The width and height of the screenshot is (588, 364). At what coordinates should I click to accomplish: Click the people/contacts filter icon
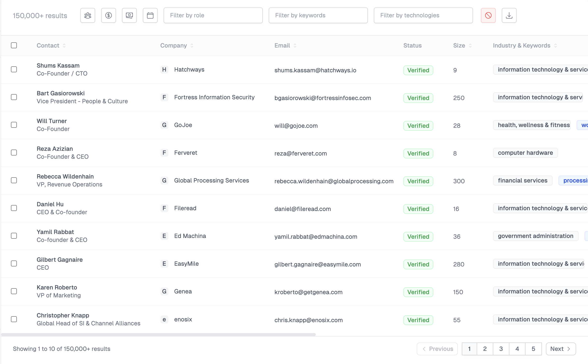87,16
